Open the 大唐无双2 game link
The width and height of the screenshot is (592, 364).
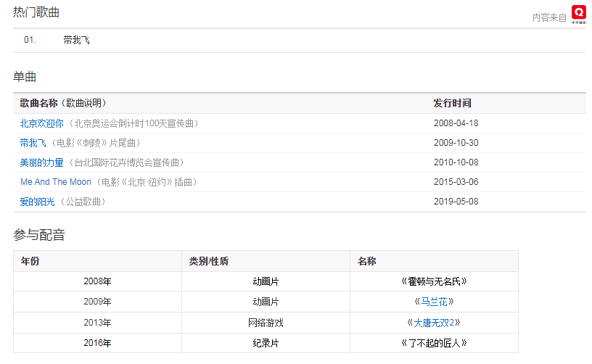[x=434, y=322]
